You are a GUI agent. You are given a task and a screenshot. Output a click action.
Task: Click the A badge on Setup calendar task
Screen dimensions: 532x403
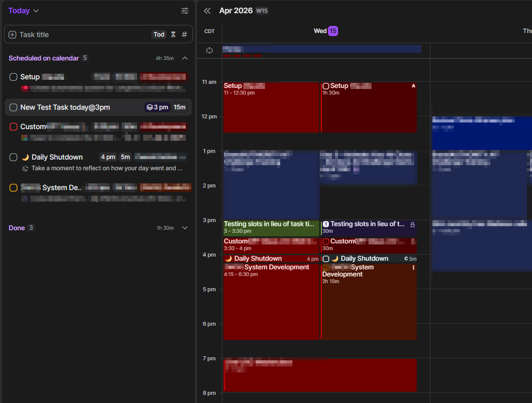[413, 85]
